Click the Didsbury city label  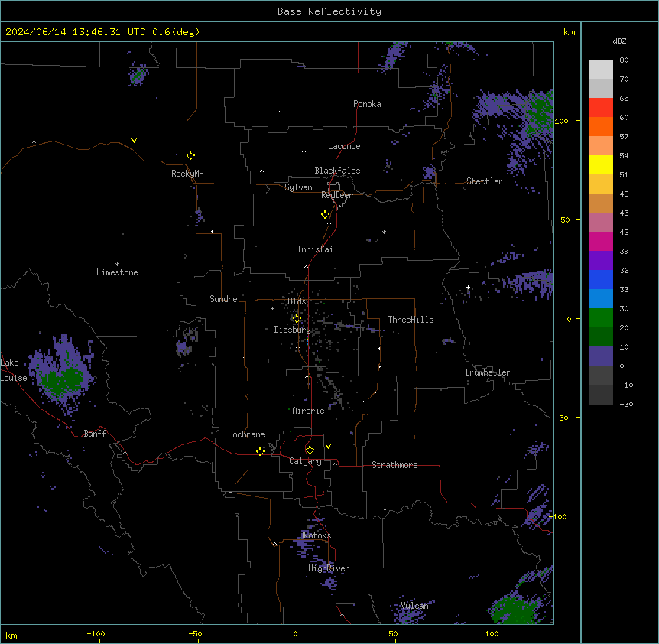[x=293, y=330]
